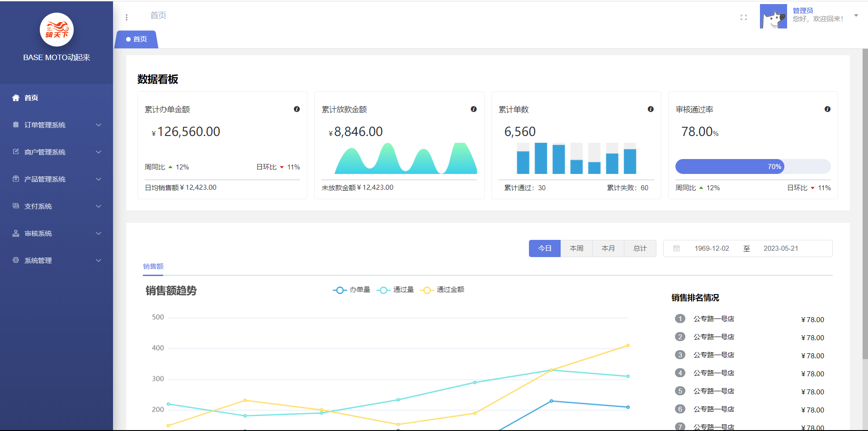Click the ¥8,846.00 amount

coord(356,131)
